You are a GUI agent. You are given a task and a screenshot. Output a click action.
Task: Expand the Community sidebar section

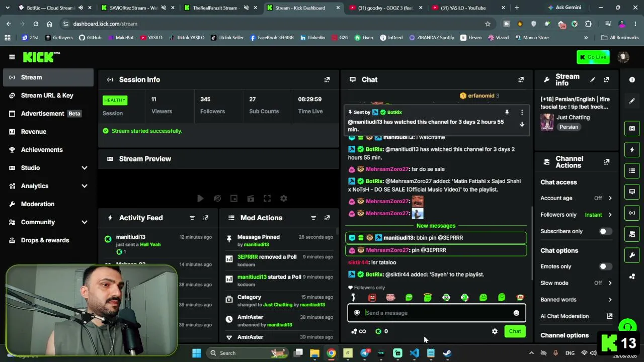point(84,222)
